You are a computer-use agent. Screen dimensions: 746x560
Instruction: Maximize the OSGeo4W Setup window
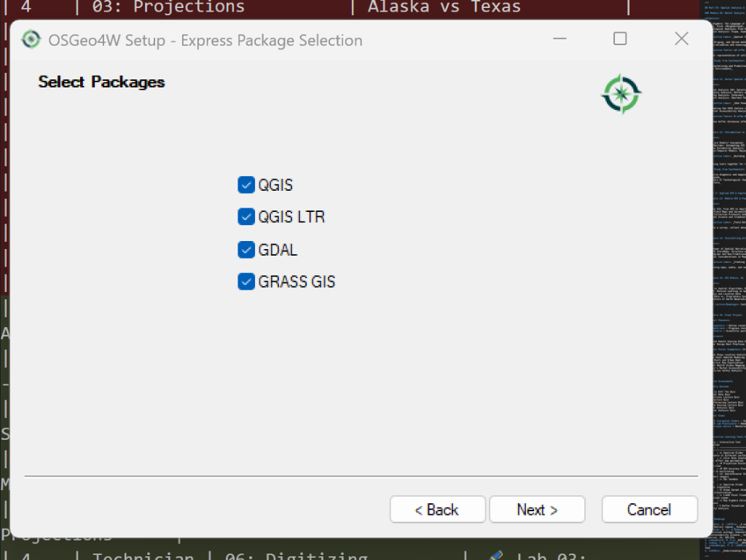coord(619,39)
